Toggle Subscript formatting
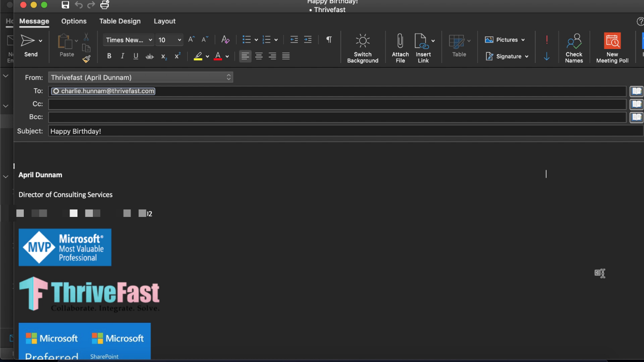The width and height of the screenshot is (644, 362). pos(164,56)
